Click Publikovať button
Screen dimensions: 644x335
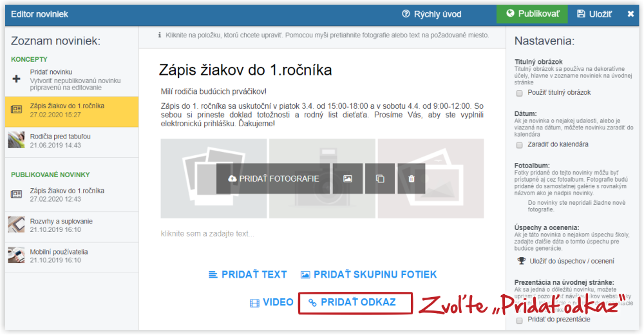pyautogui.click(x=533, y=14)
